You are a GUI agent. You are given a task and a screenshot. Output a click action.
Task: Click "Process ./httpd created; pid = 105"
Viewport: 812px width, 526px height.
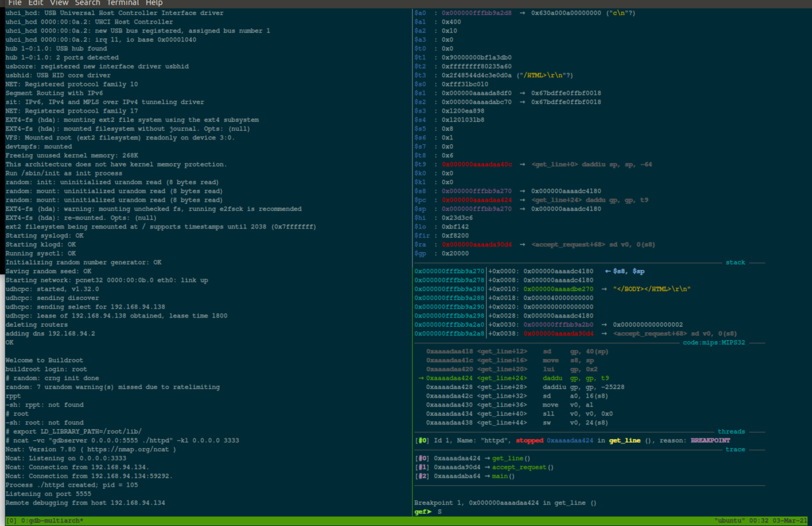[73, 485]
